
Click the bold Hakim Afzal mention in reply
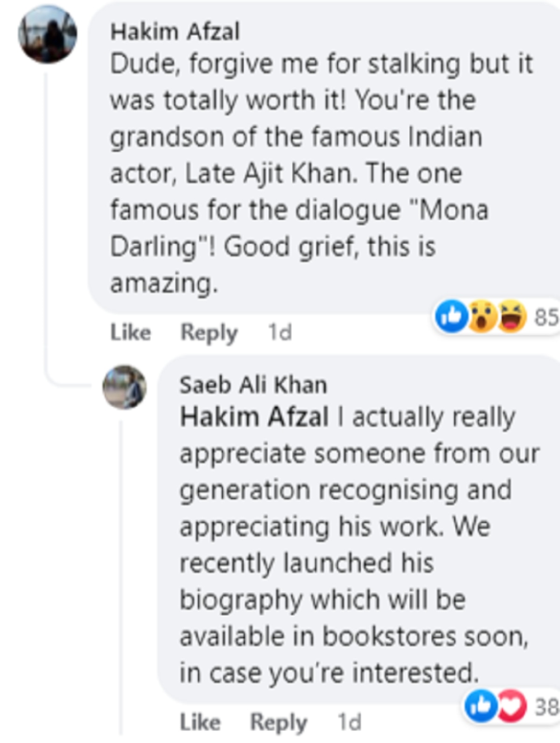(254, 417)
